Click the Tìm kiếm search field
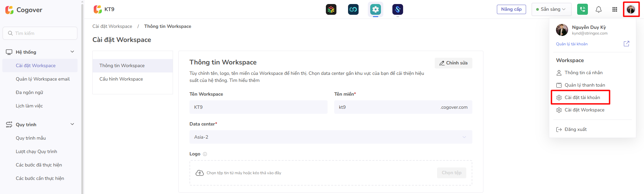 pyautogui.click(x=40, y=33)
